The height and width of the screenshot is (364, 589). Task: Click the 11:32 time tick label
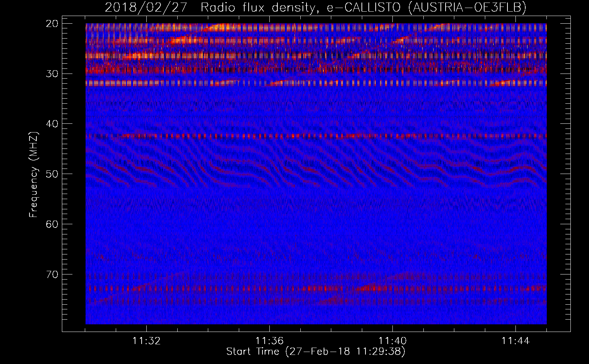point(146,341)
